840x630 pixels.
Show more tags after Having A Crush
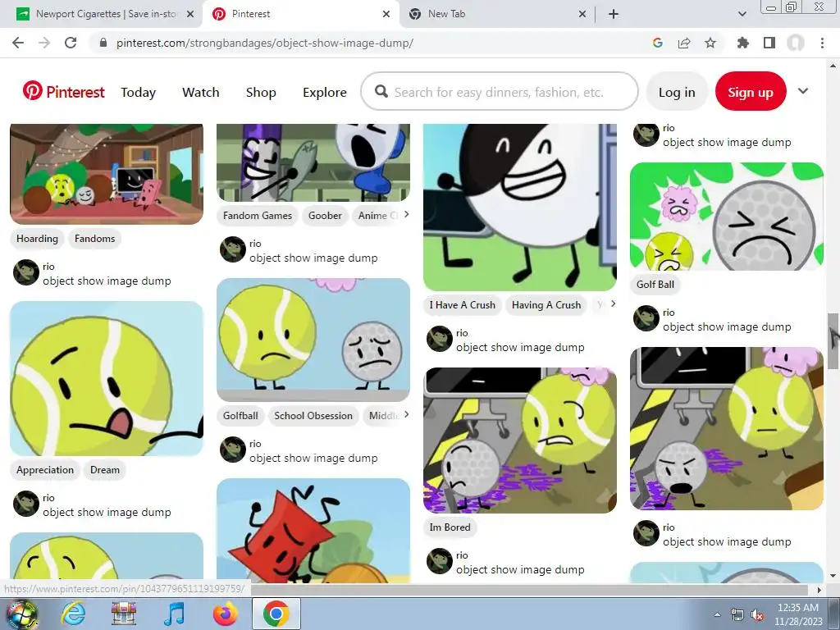[614, 304]
